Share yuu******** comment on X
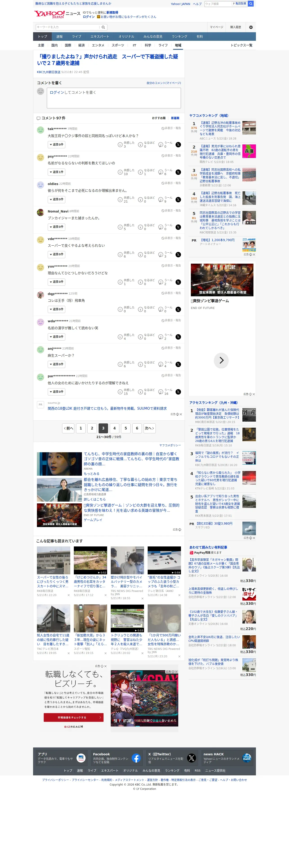 tap(178, 282)
